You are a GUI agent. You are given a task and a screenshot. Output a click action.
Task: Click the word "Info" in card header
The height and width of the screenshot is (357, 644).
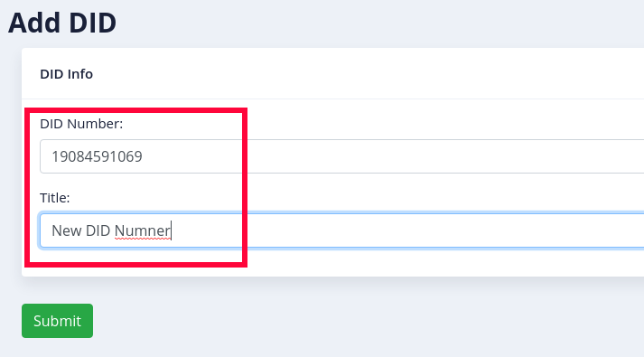pyautogui.click(x=80, y=74)
